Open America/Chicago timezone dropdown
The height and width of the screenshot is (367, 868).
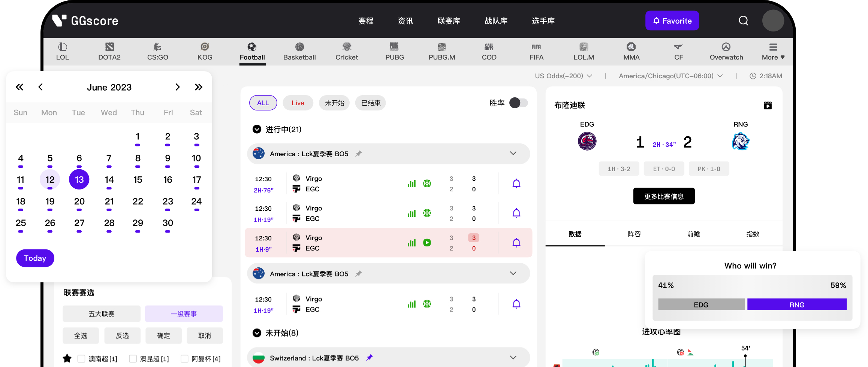(x=671, y=76)
